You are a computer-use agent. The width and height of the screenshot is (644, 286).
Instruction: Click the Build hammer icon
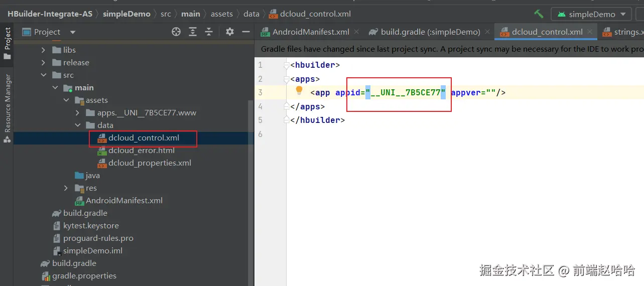[539, 14]
